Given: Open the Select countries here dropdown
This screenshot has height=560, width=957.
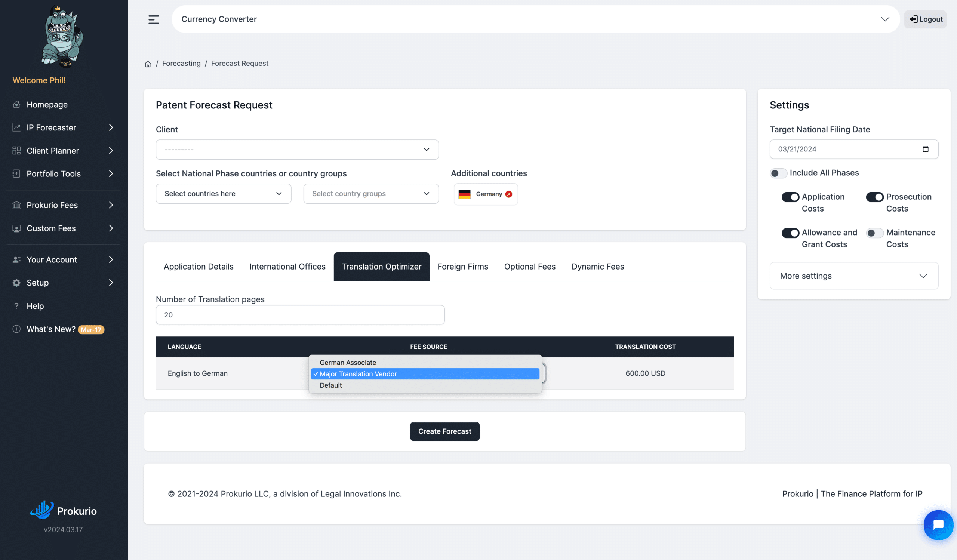Looking at the screenshot, I should (223, 194).
